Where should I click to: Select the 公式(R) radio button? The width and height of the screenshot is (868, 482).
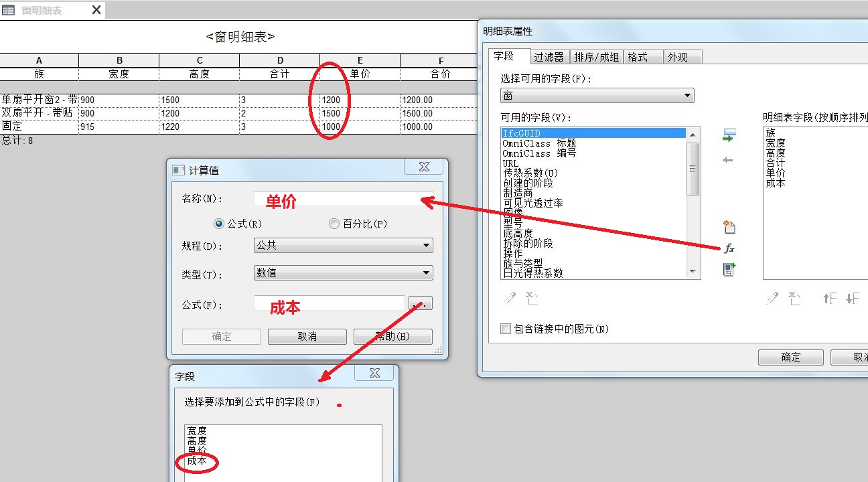click(x=219, y=224)
